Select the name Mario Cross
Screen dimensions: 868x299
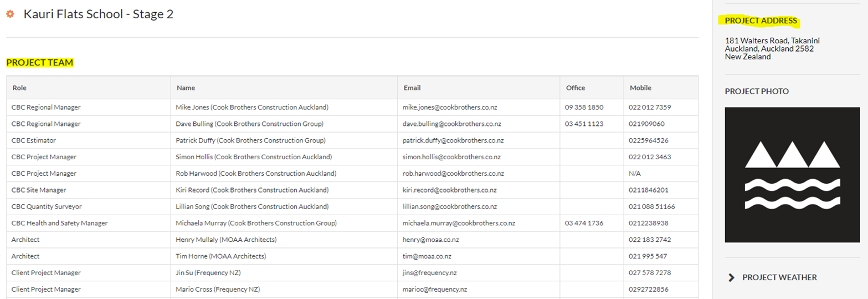[x=194, y=290]
